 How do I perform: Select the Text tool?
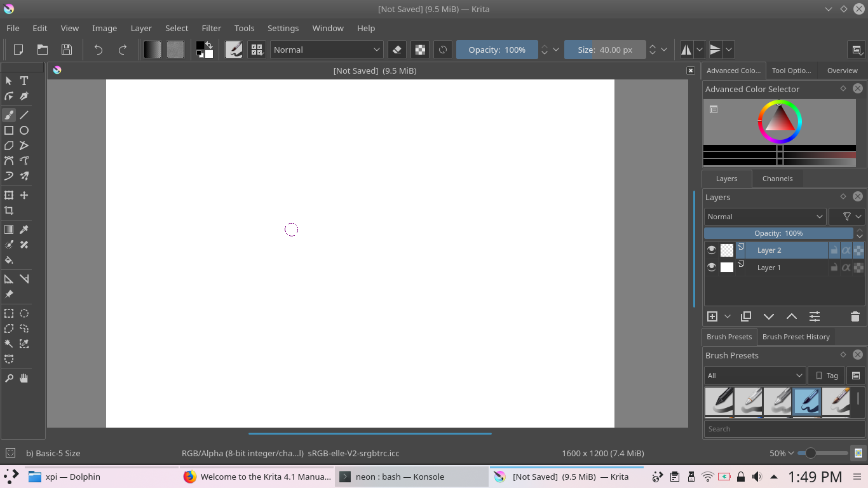(24, 81)
